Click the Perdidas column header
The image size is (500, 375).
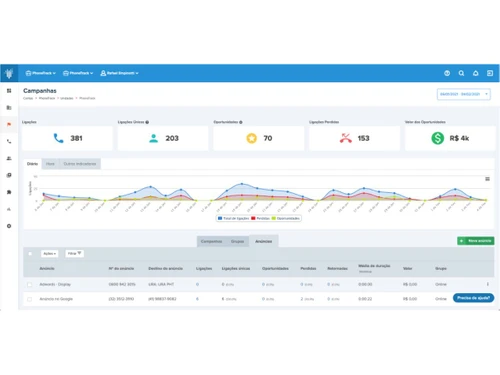[308, 268]
